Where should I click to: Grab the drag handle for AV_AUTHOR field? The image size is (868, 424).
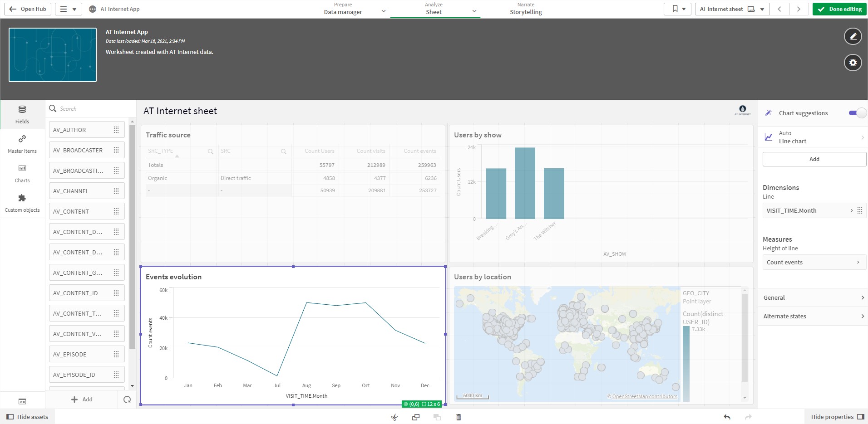[x=116, y=130]
